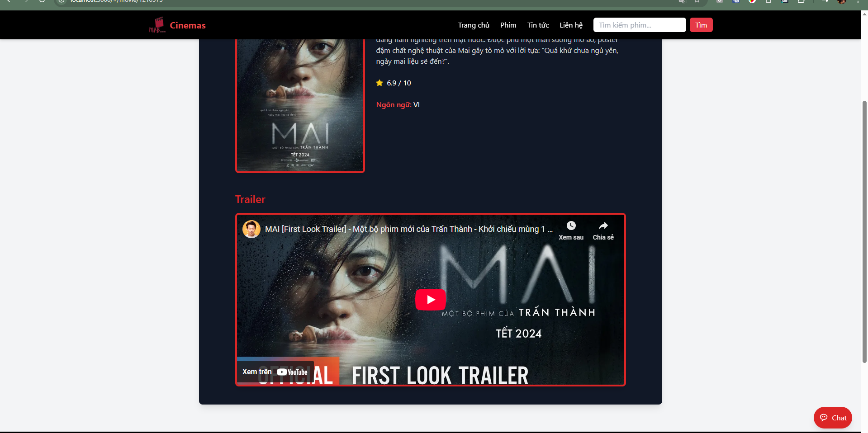Open the Phim menu item
The image size is (868, 433).
(508, 25)
